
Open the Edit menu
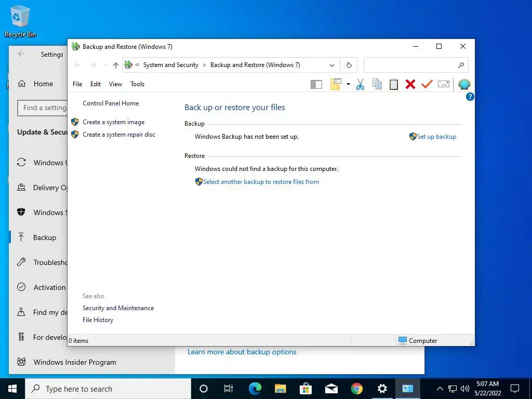[x=96, y=84]
